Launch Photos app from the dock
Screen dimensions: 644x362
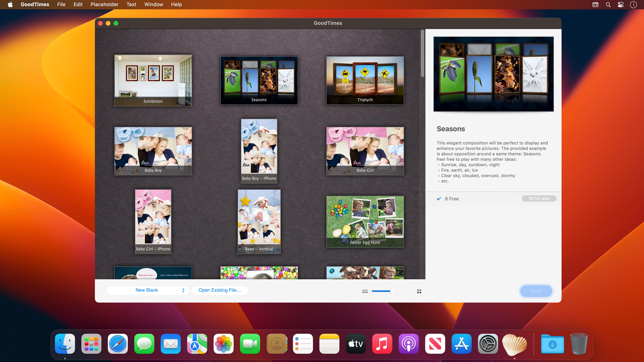coord(223,344)
